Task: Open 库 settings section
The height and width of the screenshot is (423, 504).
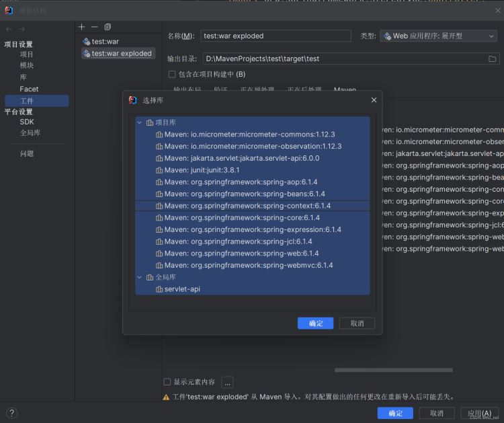Action: [x=23, y=77]
